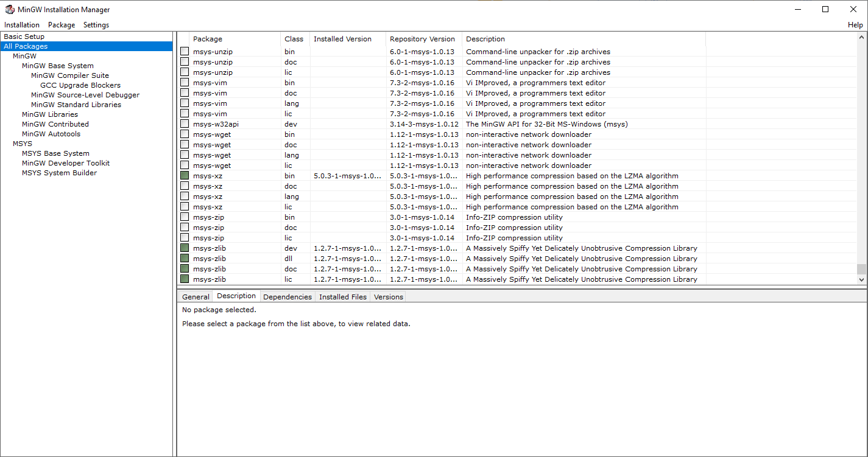The height and width of the screenshot is (457, 868).
Task: Select MSYS Base System in the tree
Action: (x=55, y=153)
